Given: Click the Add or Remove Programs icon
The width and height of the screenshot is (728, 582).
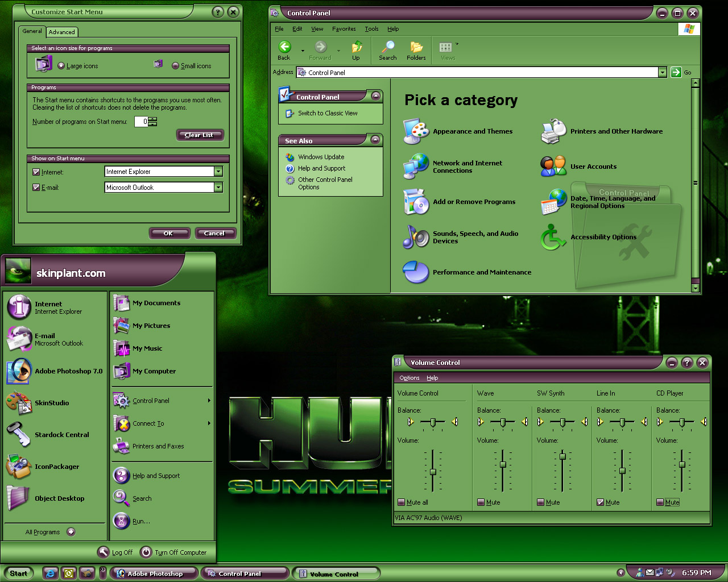Looking at the screenshot, I should coord(416,202).
